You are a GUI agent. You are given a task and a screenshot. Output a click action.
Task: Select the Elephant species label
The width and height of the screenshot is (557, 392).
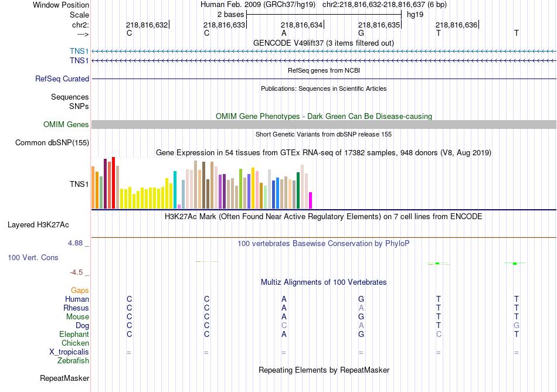click(x=74, y=334)
